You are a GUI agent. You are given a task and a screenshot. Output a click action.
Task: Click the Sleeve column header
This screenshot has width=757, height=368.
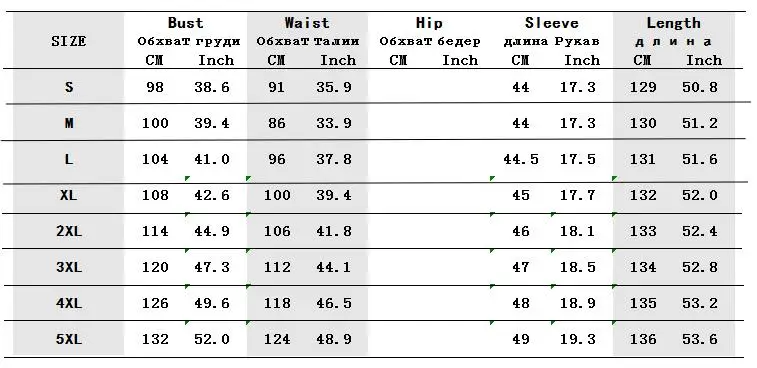(x=551, y=23)
